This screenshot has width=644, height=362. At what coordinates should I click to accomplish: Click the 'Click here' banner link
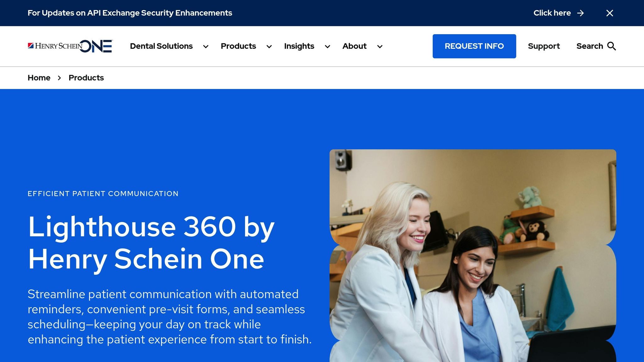point(552,13)
